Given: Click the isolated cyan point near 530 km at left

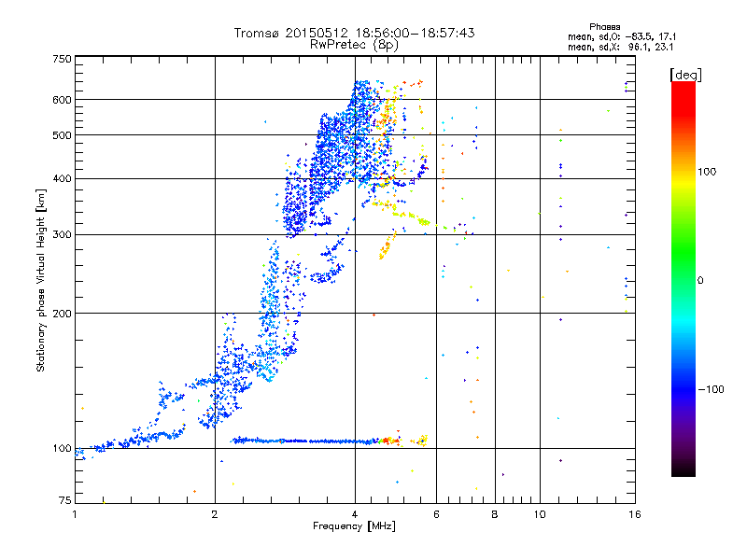Looking at the screenshot, I should pos(265,122).
